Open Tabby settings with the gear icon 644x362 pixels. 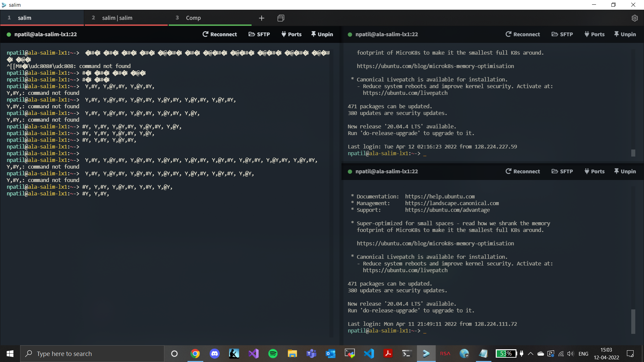click(635, 18)
